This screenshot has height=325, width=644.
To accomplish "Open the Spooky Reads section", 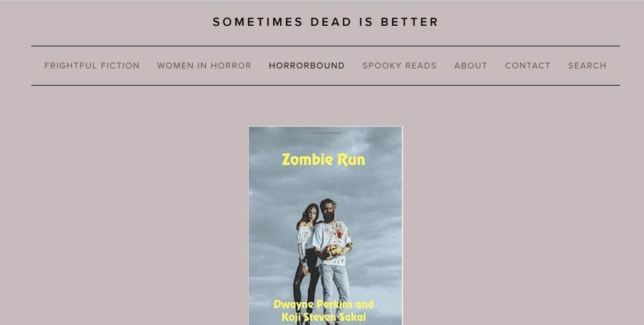I will coord(399,66).
